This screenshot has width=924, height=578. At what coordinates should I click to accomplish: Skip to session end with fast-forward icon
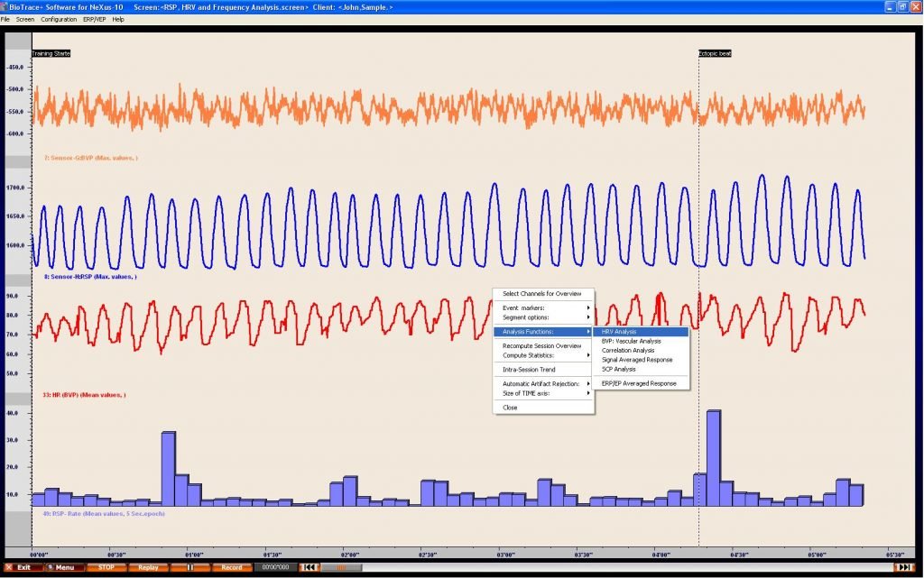point(903,567)
